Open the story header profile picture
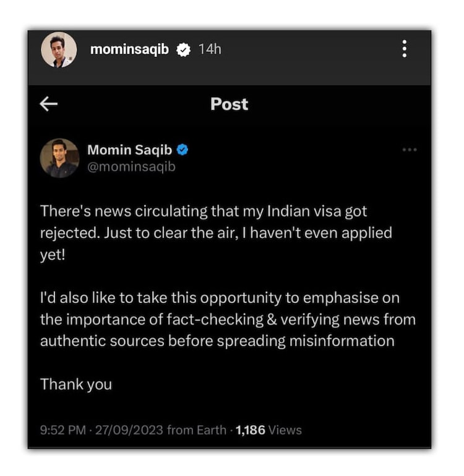Screen dimensions: 464x476 pyautogui.click(x=59, y=49)
